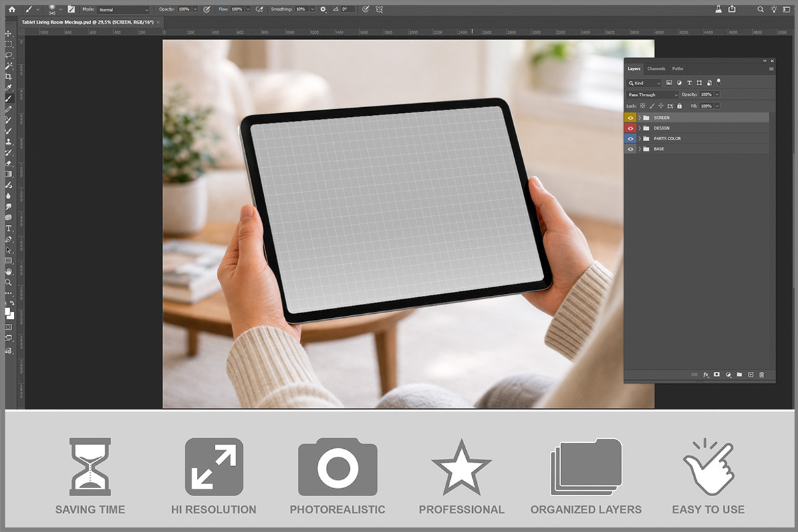Select the Layers tab
This screenshot has height=532, width=798.
[x=634, y=68]
